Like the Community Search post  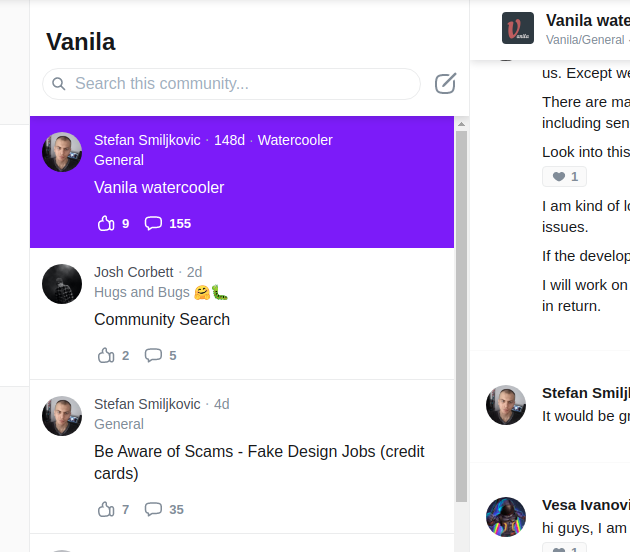[x=106, y=355]
